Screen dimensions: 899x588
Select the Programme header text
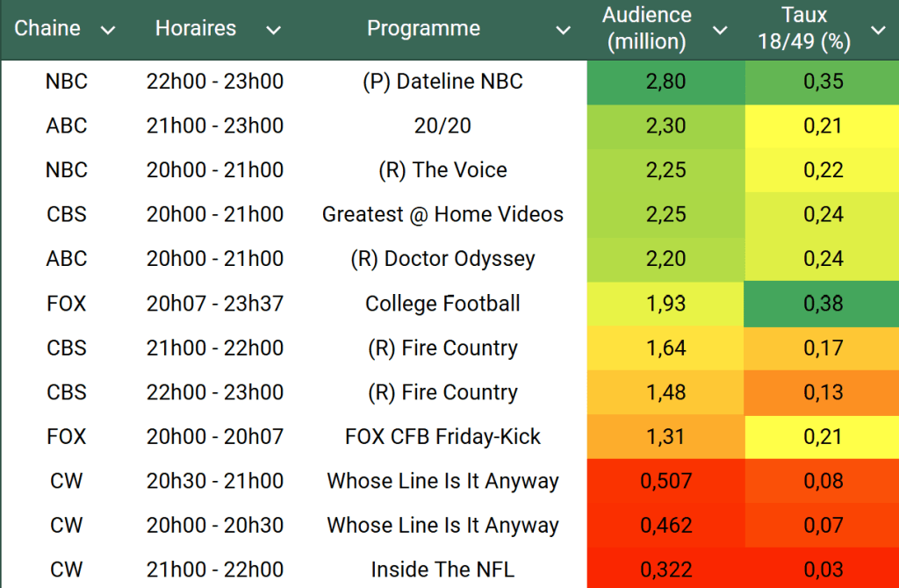[423, 28]
